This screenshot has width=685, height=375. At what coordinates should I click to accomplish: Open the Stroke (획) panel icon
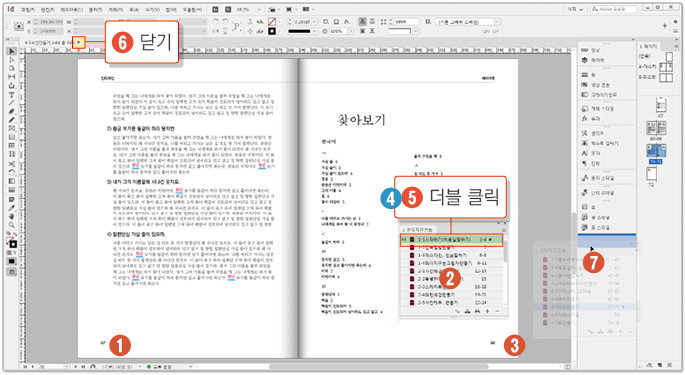click(x=585, y=75)
